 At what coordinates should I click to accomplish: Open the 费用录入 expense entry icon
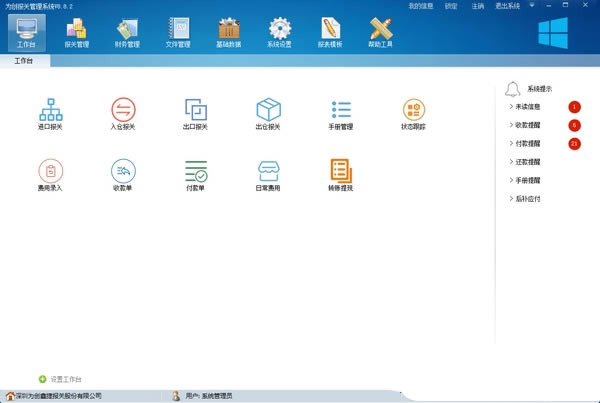coord(50,170)
